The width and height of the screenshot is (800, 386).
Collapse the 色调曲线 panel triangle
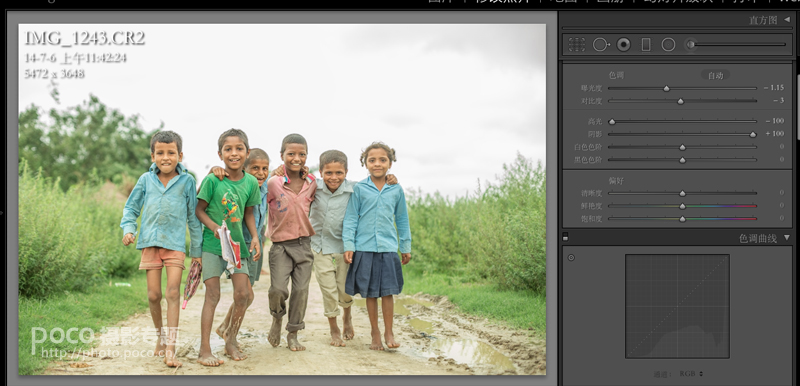[787, 238]
